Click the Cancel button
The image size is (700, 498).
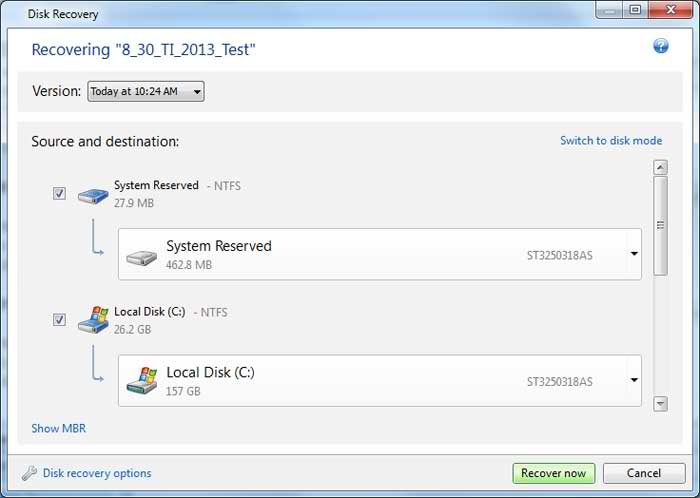(644, 473)
